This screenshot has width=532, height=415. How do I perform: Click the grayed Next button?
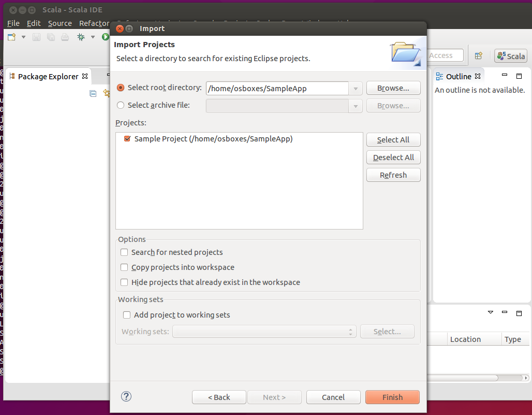274,397
